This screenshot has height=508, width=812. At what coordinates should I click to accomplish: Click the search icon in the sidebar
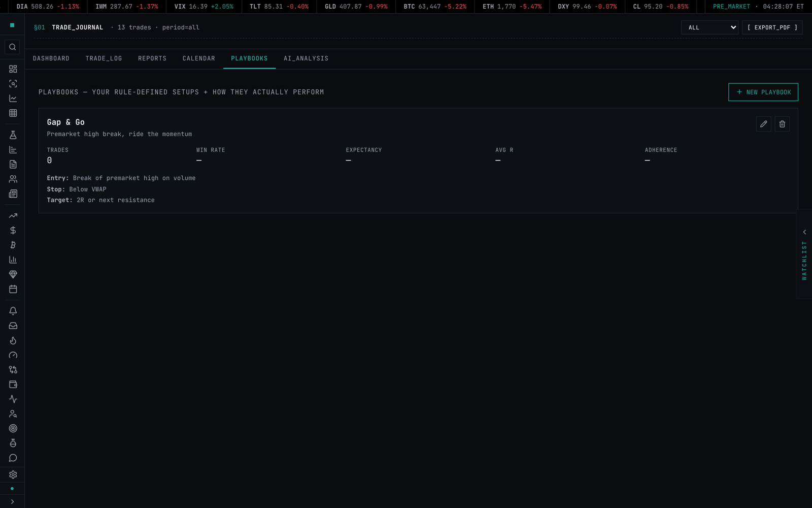pos(13,47)
